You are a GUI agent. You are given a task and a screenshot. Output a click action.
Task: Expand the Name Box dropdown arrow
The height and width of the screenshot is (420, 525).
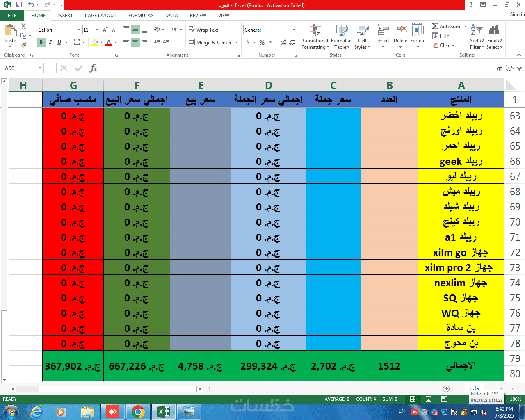coord(40,68)
